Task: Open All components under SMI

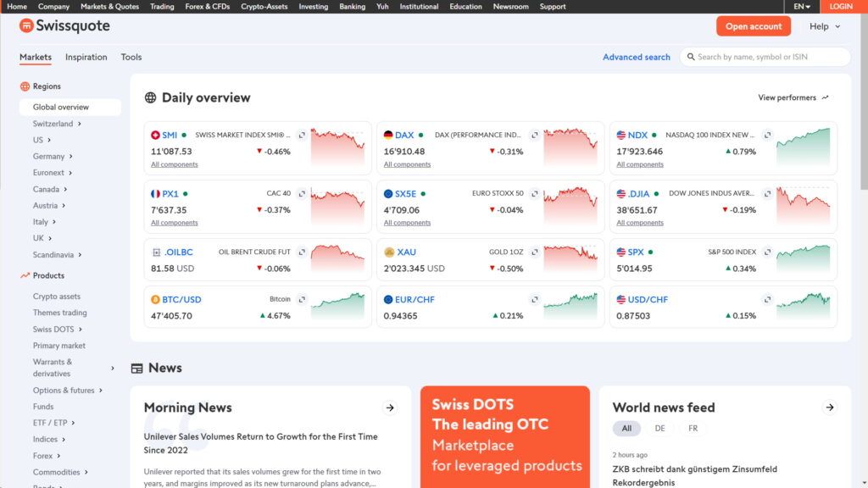Action: [x=175, y=164]
